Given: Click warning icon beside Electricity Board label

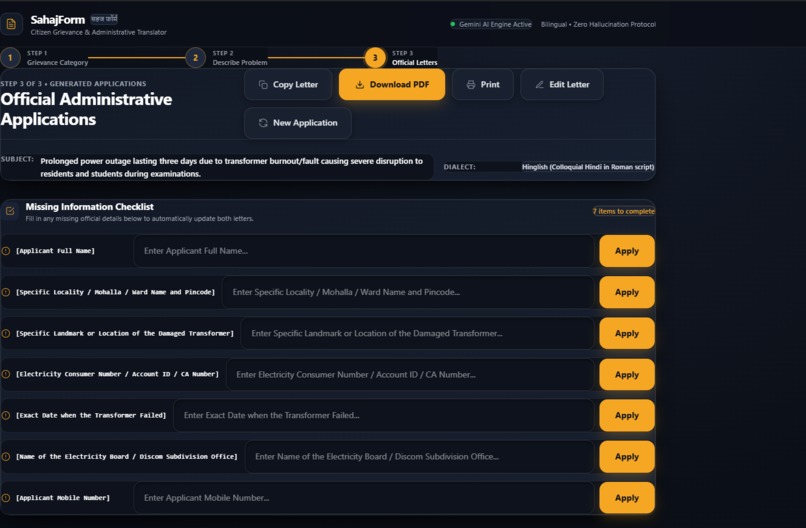Looking at the screenshot, I should point(6,457).
